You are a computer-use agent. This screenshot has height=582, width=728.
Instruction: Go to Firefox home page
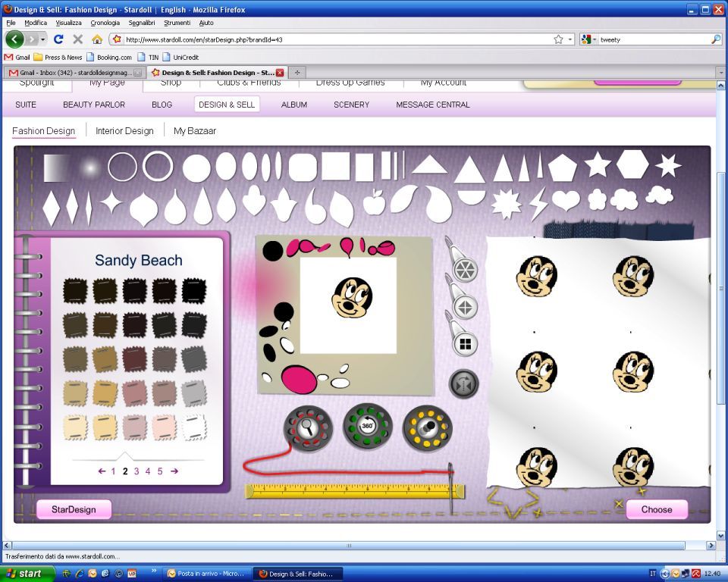[97, 39]
